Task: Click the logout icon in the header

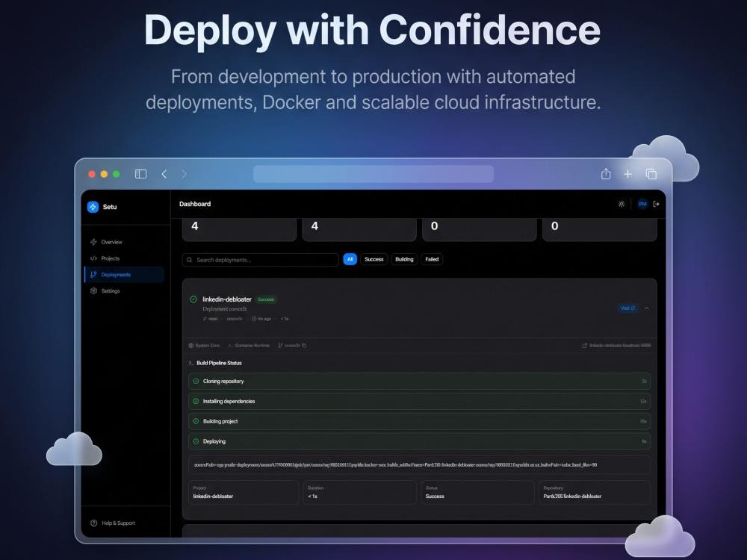Action: coord(656,204)
